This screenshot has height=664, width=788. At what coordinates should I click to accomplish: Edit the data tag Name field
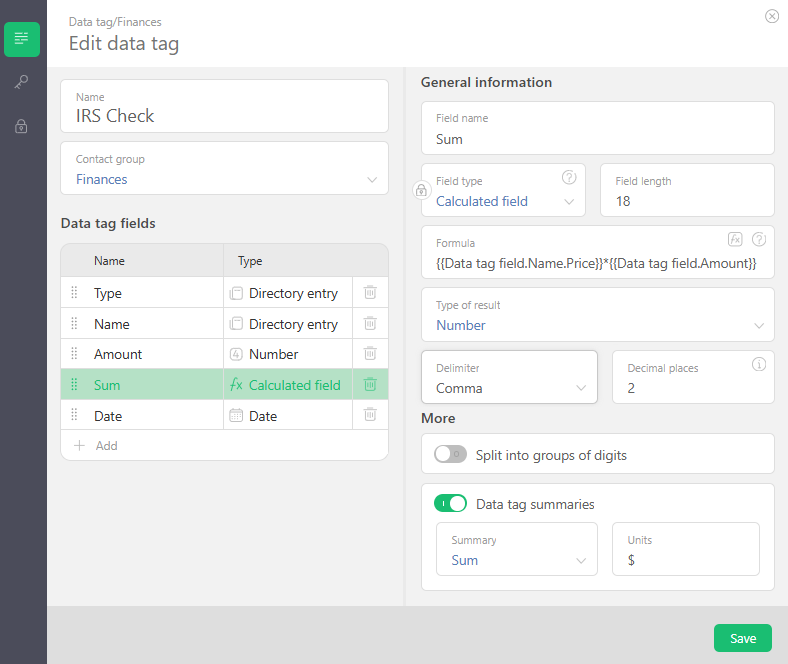[224, 106]
